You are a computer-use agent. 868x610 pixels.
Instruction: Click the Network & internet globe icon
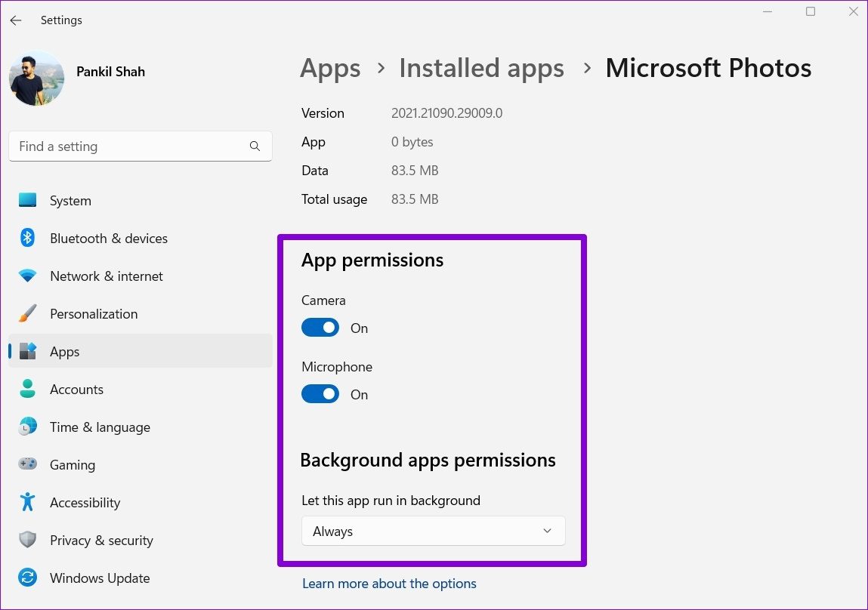coord(27,276)
